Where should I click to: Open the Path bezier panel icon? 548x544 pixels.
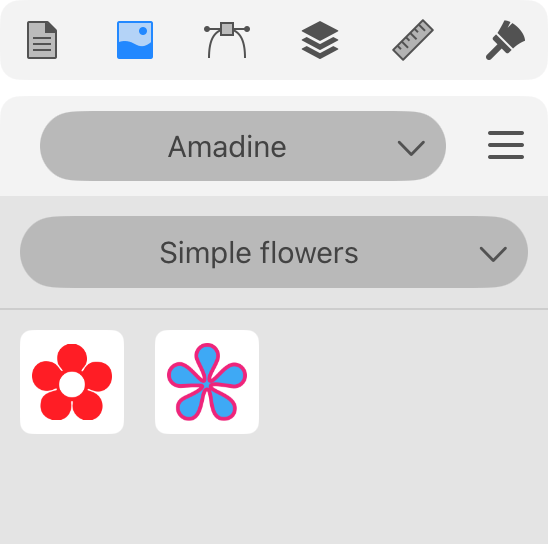[227, 40]
